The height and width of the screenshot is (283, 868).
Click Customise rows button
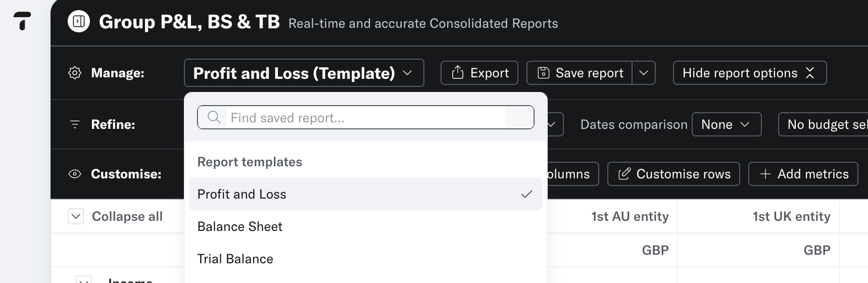click(673, 174)
